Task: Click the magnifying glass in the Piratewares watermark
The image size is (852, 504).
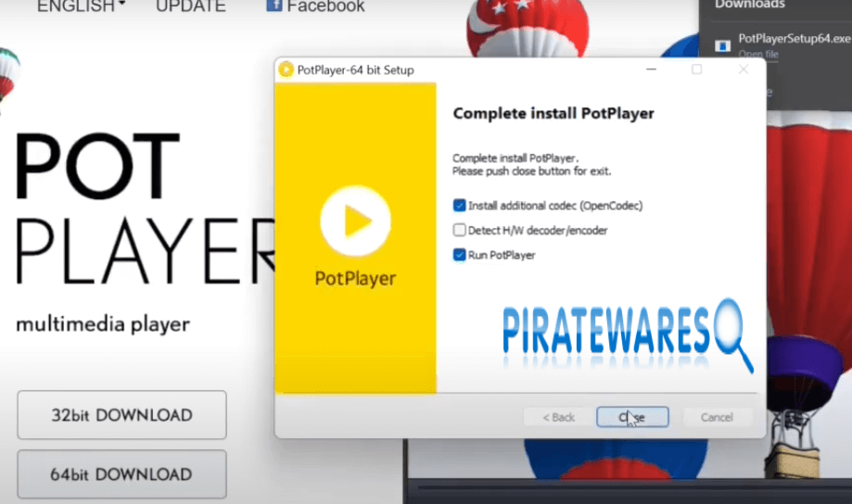Action: 729,329
